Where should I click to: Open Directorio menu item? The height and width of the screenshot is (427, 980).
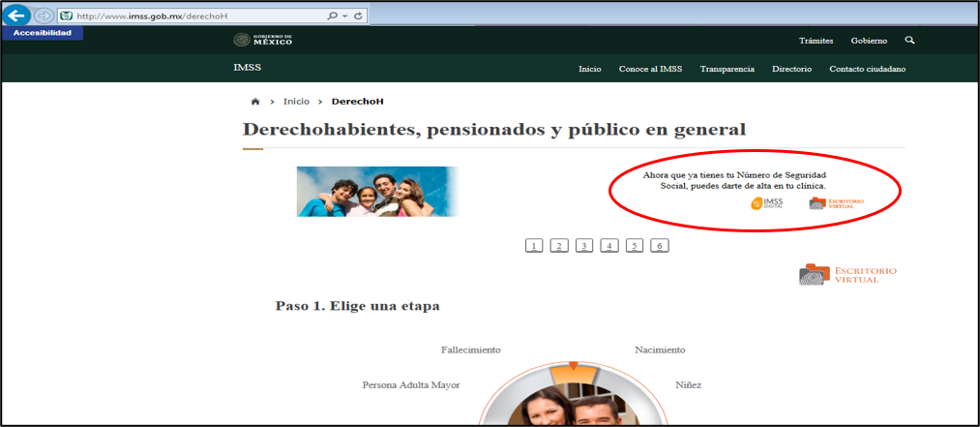pyautogui.click(x=792, y=69)
